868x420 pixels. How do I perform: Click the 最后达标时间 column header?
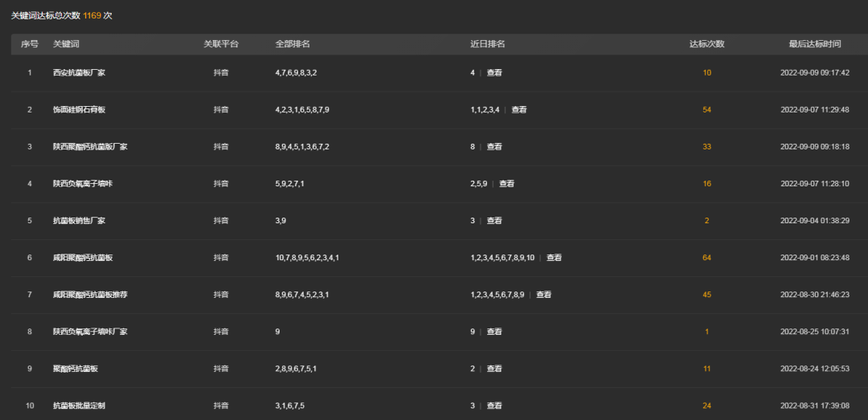click(x=815, y=44)
